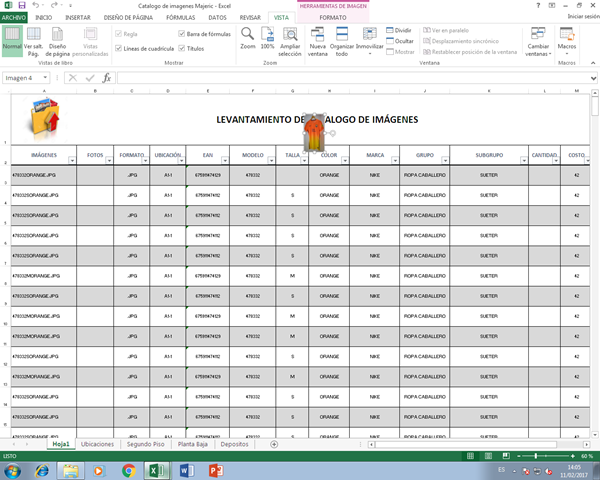
Task: Open the IMÁGENES column filter dropdown
Action: pyautogui.click(x=74, y=161)
